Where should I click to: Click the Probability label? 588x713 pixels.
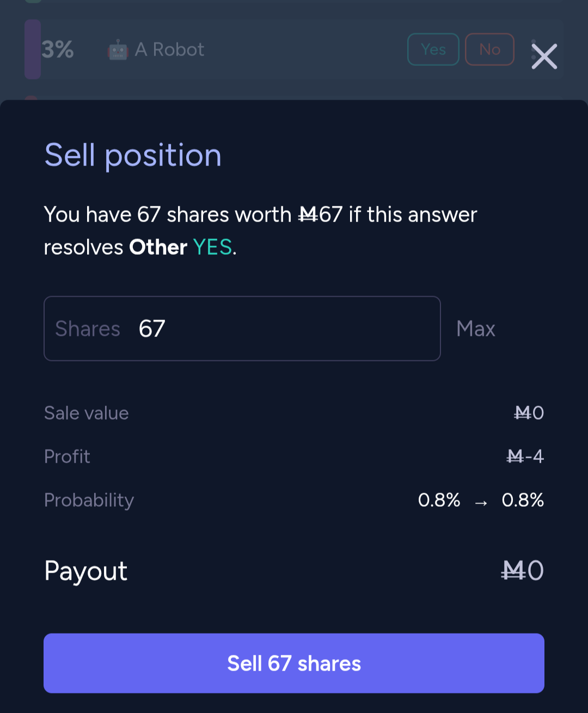[x=89, y=500]
